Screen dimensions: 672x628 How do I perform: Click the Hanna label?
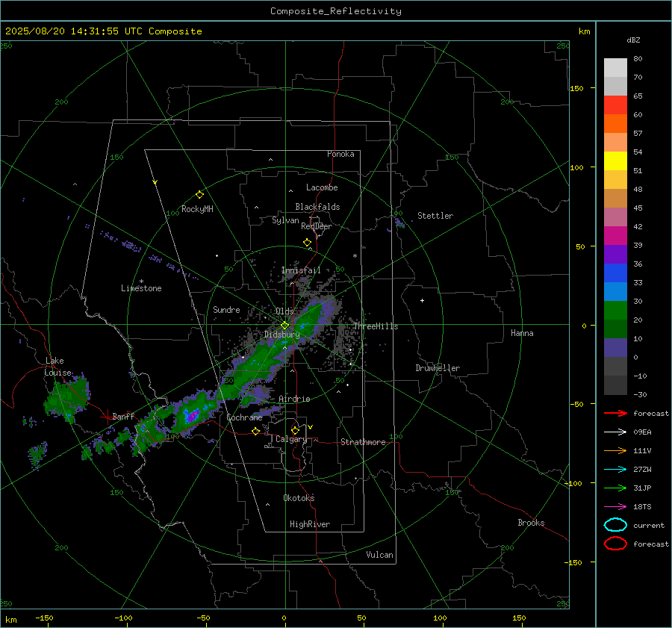coord(522,333)
